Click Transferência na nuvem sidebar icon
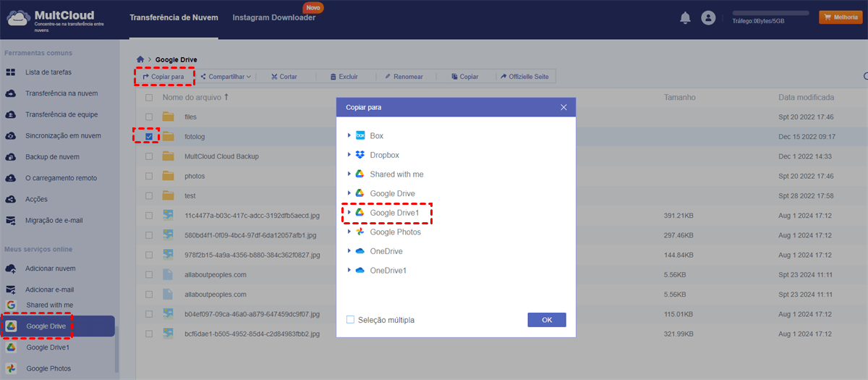This screenshot has width=868, height=380. [x=11, y=93]
